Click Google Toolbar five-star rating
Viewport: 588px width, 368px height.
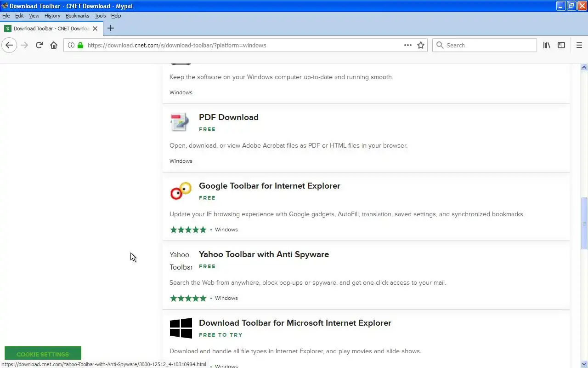pos(188,230)
